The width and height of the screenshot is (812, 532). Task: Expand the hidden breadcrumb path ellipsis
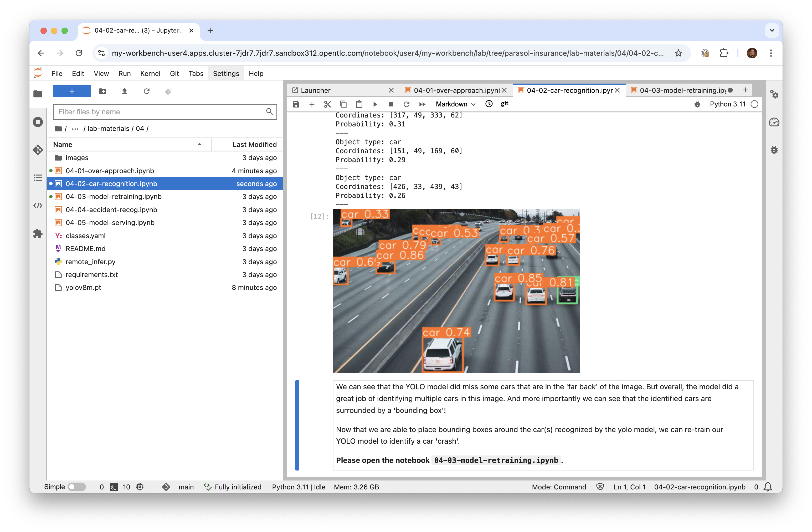(x=75, y=129)
